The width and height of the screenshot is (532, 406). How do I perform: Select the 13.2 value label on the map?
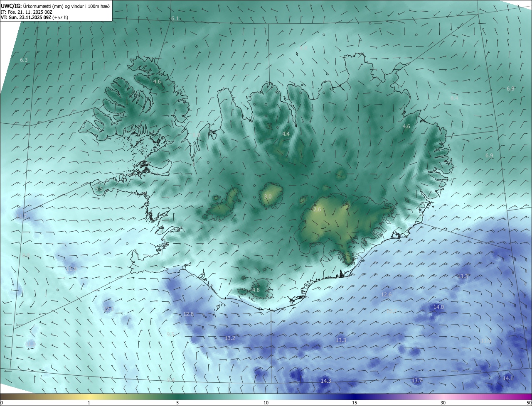point(230,338)
